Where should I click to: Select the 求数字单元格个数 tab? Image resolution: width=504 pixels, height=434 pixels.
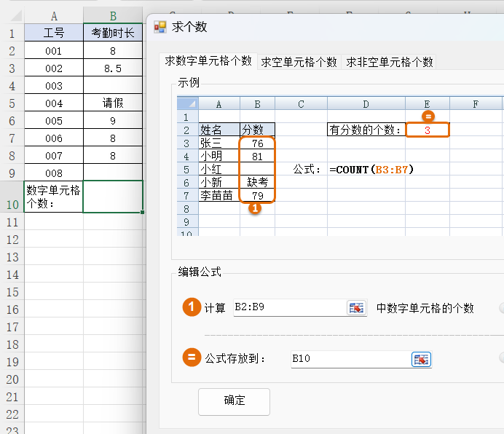point(208,61)
